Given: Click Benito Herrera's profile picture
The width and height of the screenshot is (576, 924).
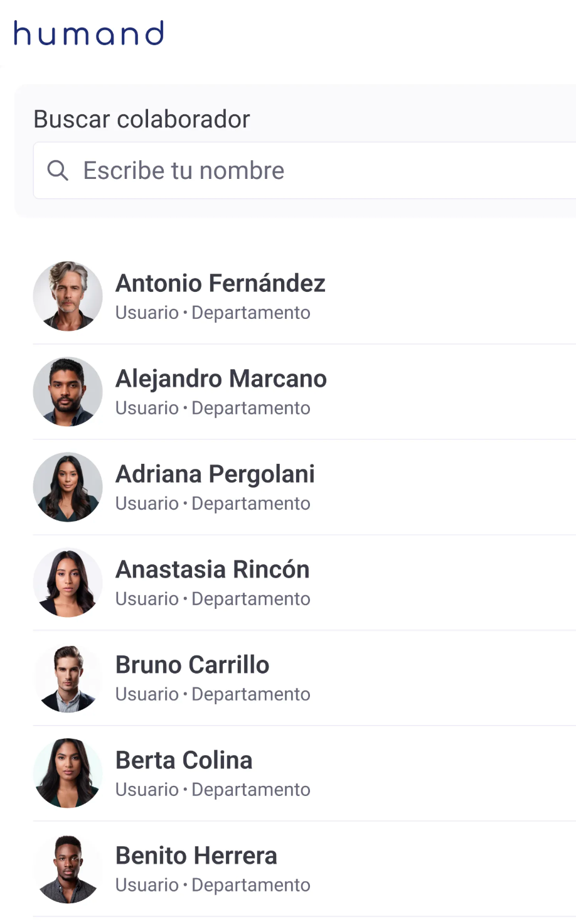Looking at the screenshot, I should (68, 869).
